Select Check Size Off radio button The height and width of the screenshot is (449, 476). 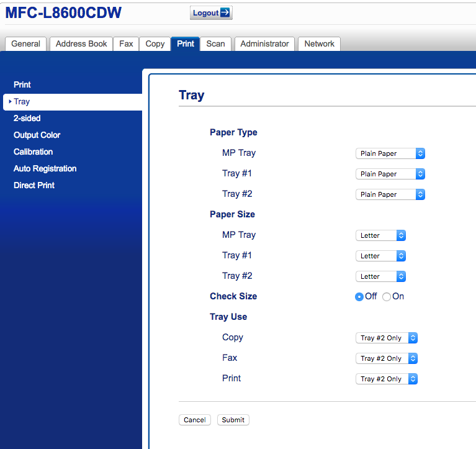pos(359,297)
